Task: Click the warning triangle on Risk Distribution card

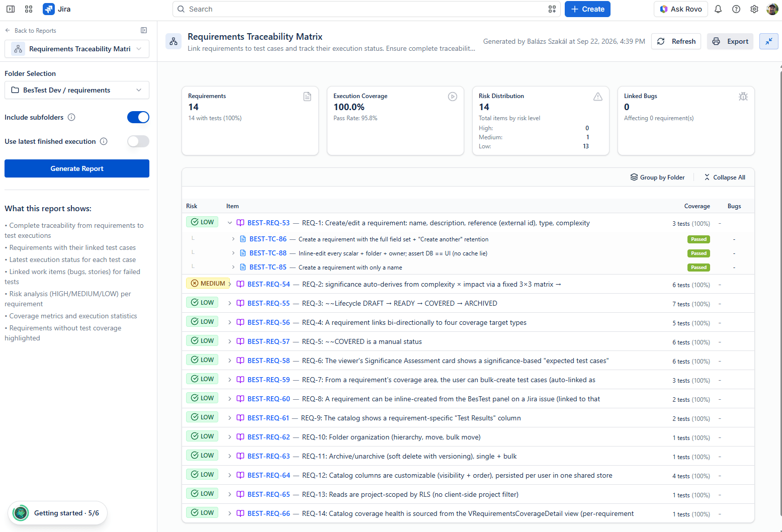Action: 598,97
